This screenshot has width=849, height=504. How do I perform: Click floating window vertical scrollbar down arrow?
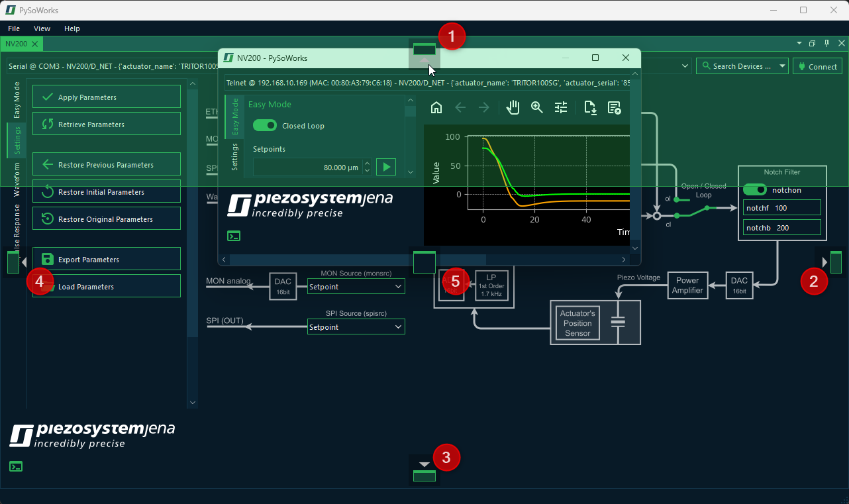tap(635, 248)
